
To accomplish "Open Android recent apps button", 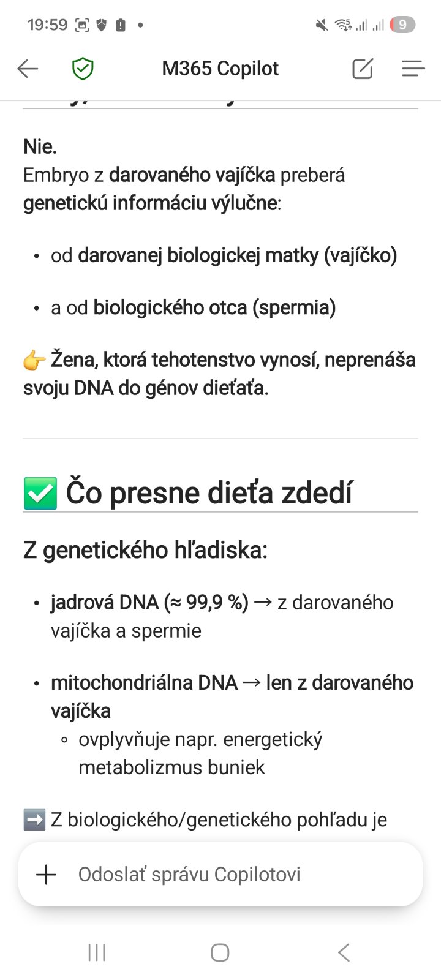I will (x=97, y=952).
